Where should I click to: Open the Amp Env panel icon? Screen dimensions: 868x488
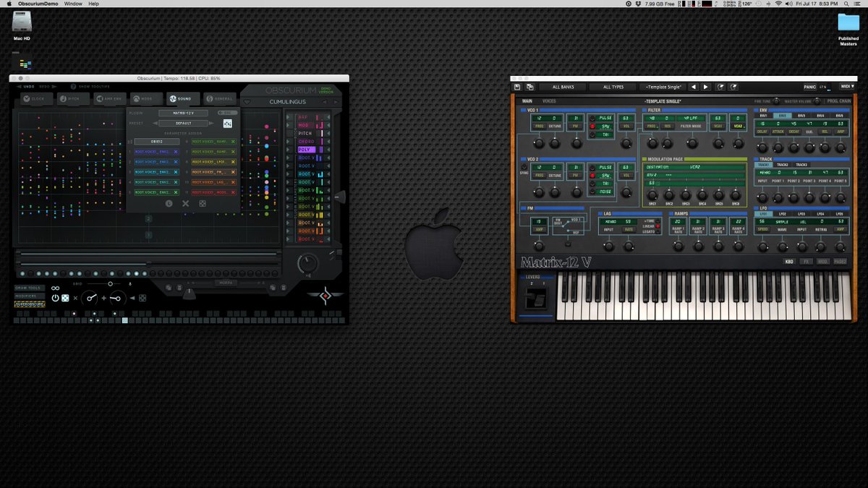[101, 98]
